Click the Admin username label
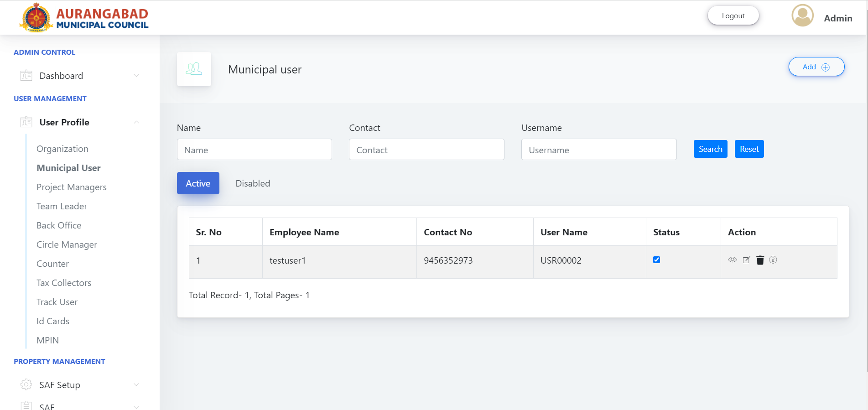The width and height of the screenshot is (868, 410). (x=838, y=18)
